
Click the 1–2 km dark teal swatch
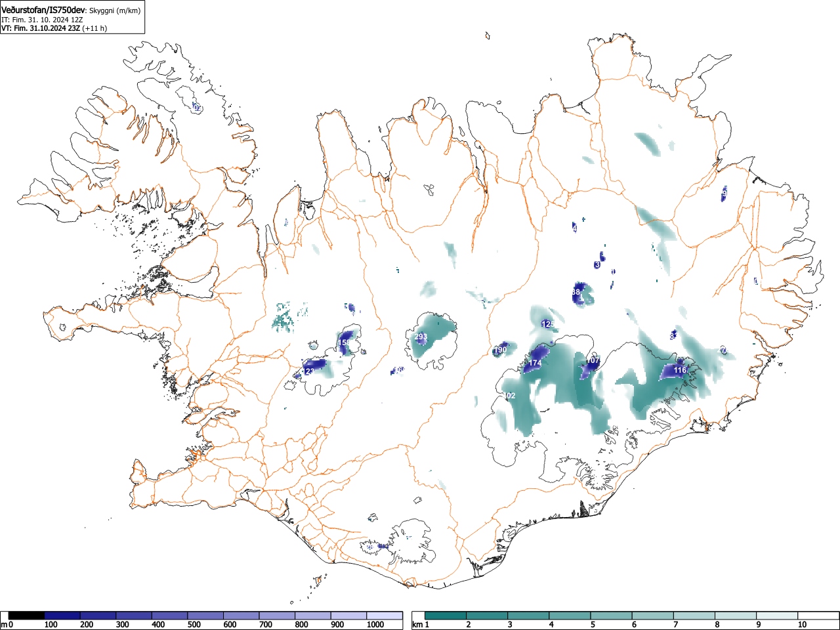pos(446,616)
